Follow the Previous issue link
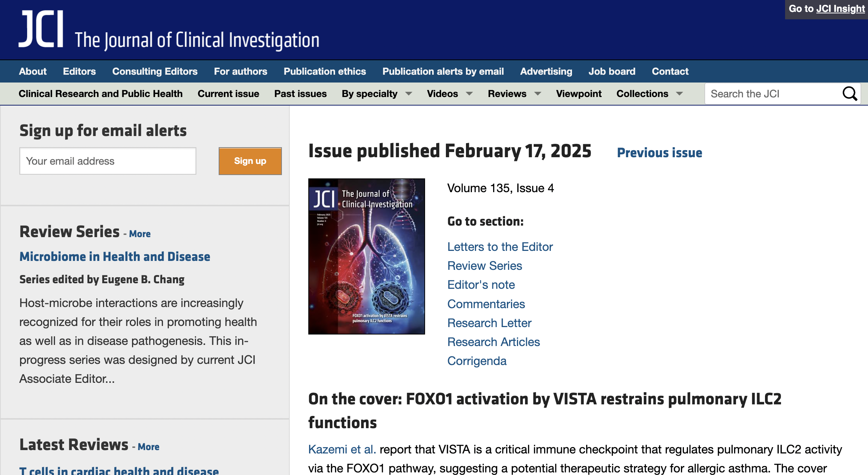Screen dimensions: 868x475 (x=659, y=152)
